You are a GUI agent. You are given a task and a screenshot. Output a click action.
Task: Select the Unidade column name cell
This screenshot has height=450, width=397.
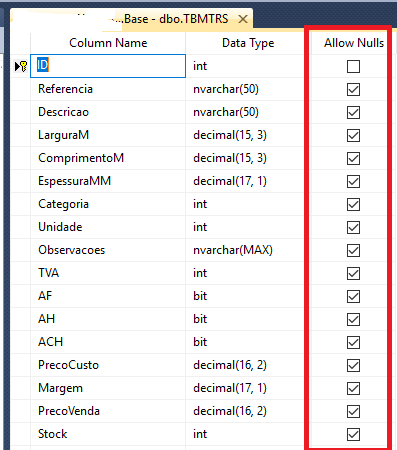pos(108,227)
